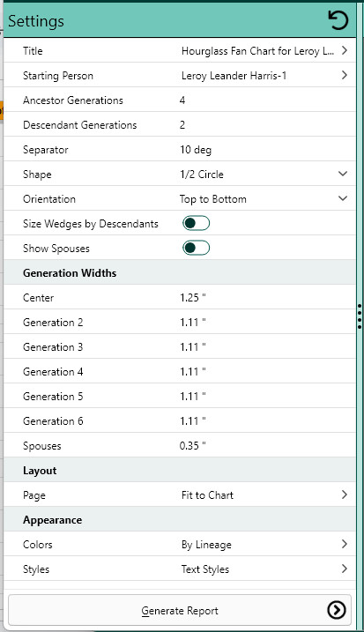Click the Generation 3 width value

pyautogui.click(x=193, y=347)
